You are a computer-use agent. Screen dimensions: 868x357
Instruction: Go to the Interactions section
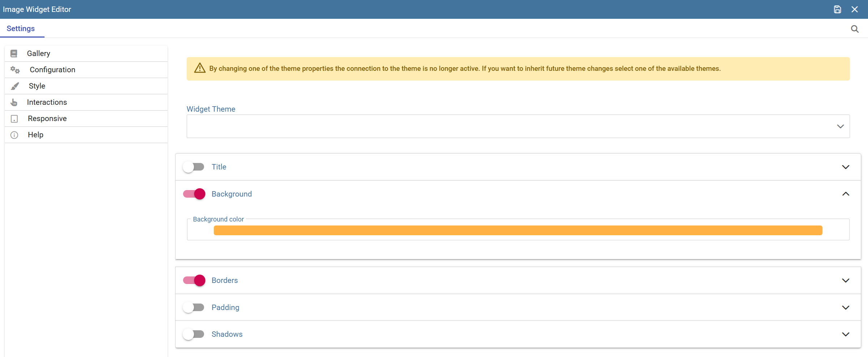pyautogui.click(x=86, y=102)
